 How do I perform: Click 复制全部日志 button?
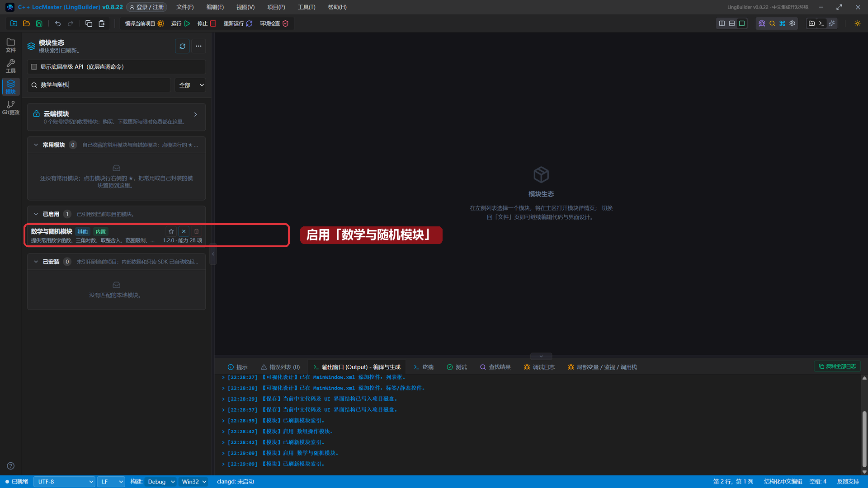tap(837, 366)
